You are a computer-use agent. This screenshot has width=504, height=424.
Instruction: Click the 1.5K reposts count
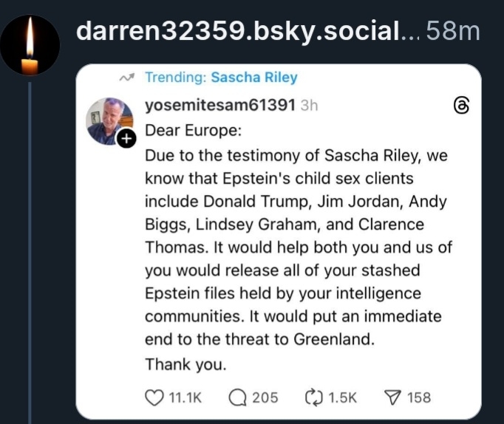pos(343,397)
